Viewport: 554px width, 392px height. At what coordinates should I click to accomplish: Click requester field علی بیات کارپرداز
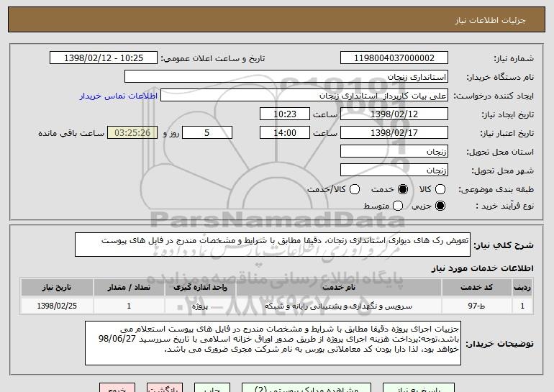pyautogui.click(x=304, y=96)
